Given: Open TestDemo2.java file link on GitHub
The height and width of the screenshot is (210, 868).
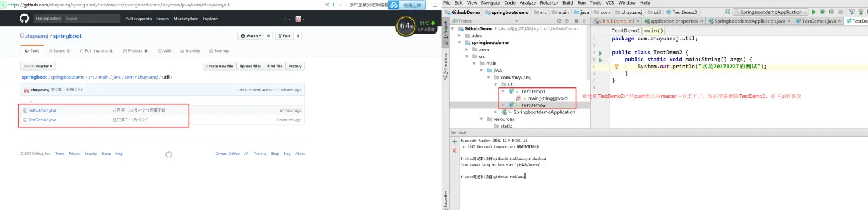Looking at the screenshot, I should click(42, 120).
